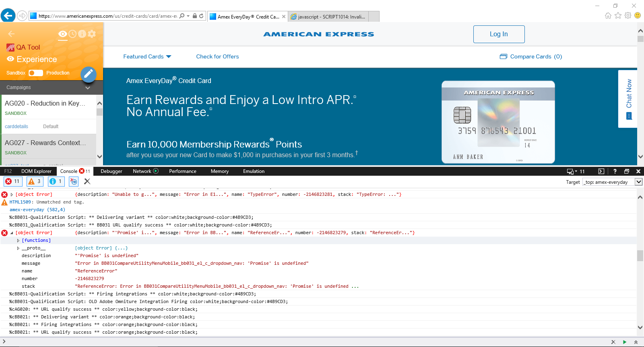Click Compare Cards (0) link

point(536,56)
